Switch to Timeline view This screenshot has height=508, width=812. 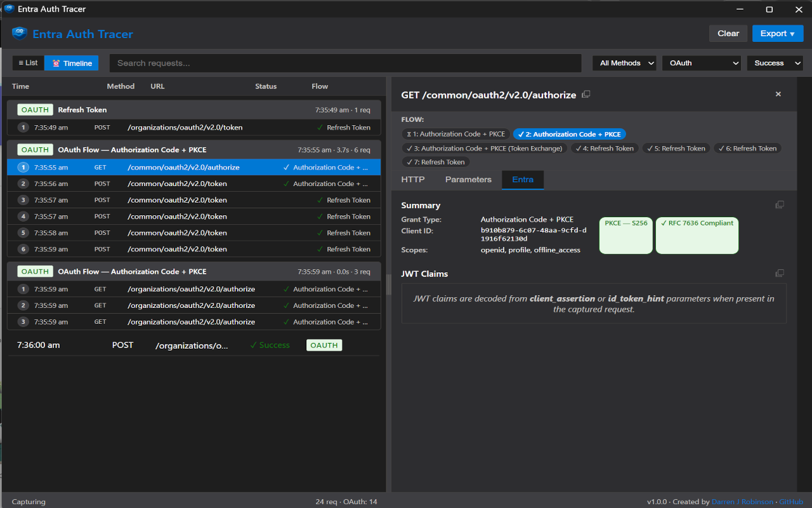click(72, 63)
